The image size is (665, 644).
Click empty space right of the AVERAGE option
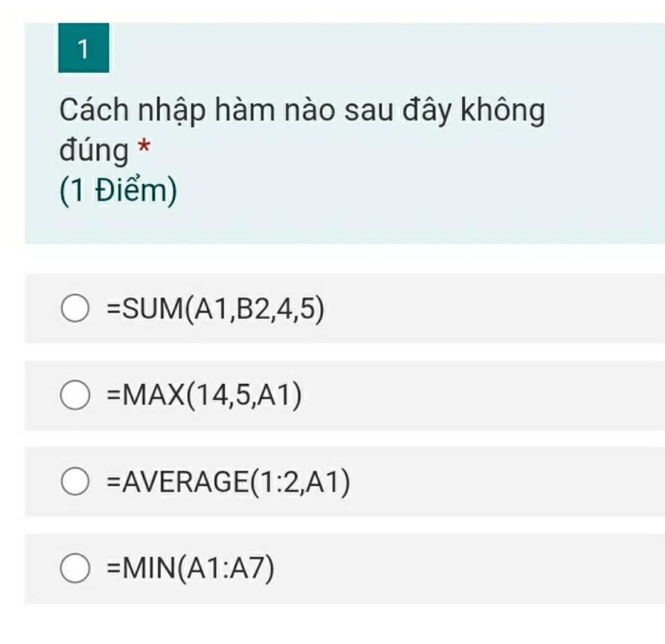[507, 482]
